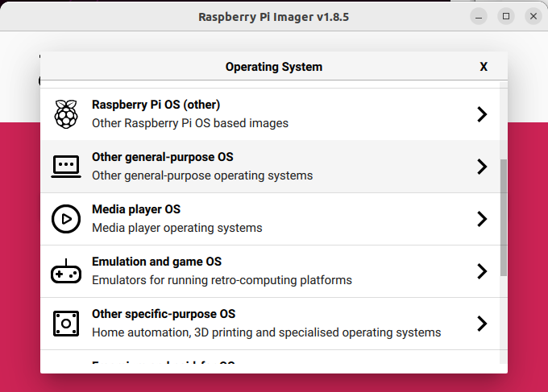The height and width of the screenshot is (392, 548).
Task: Open the 'Emulation and game OS' title
Action: [x=156, y=262]
